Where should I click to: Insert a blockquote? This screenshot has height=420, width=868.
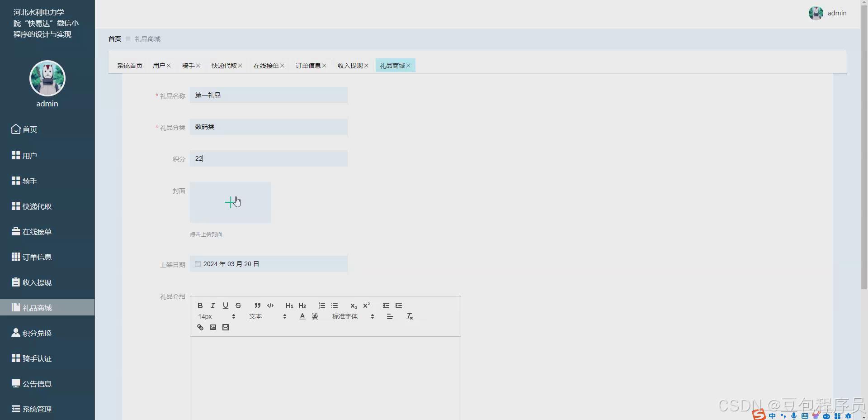coord(258,305)
